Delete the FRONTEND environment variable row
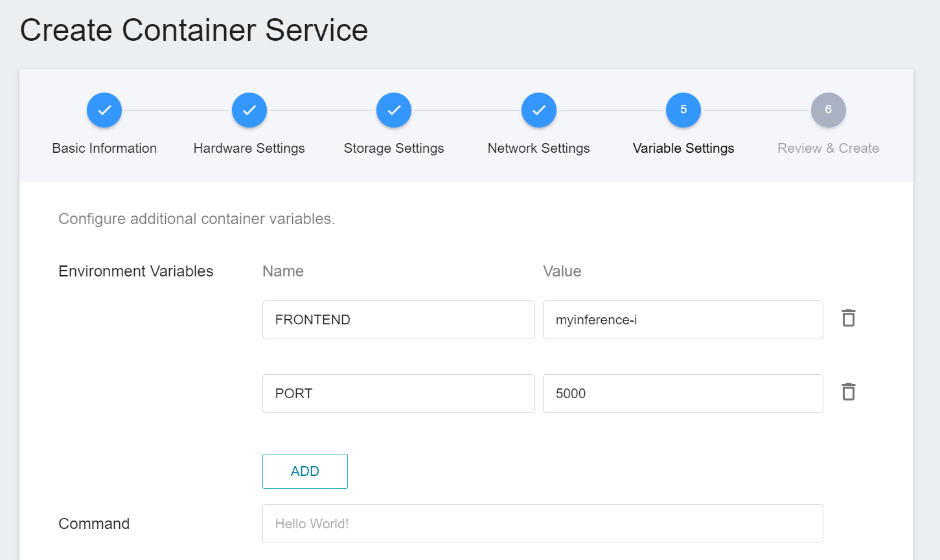 pyautogui.click(x=848, y=319)
